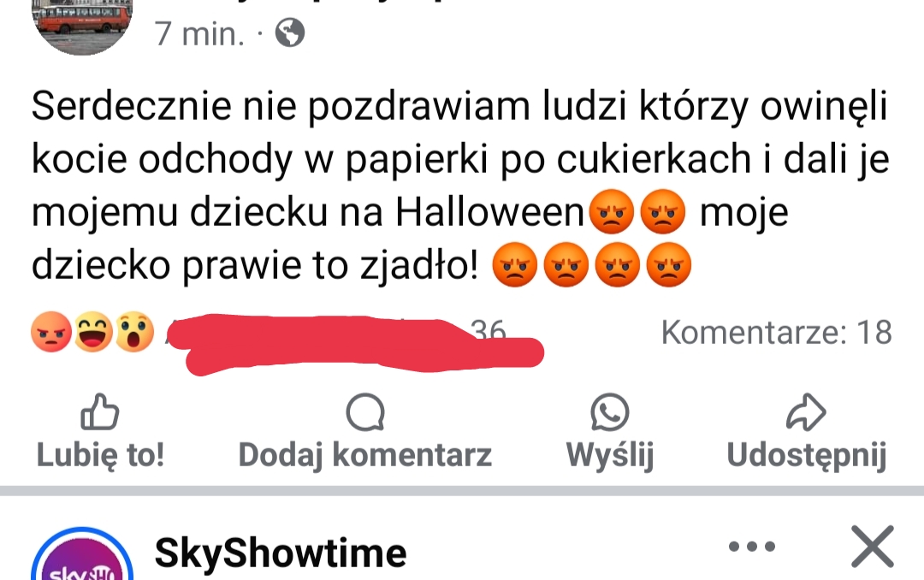
Task: Open the SkyShowtime page name link
Action: [281, 553]
